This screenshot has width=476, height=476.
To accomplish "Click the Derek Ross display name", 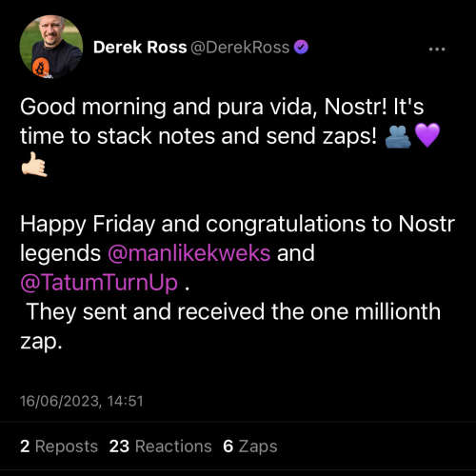I will [140, 48].
